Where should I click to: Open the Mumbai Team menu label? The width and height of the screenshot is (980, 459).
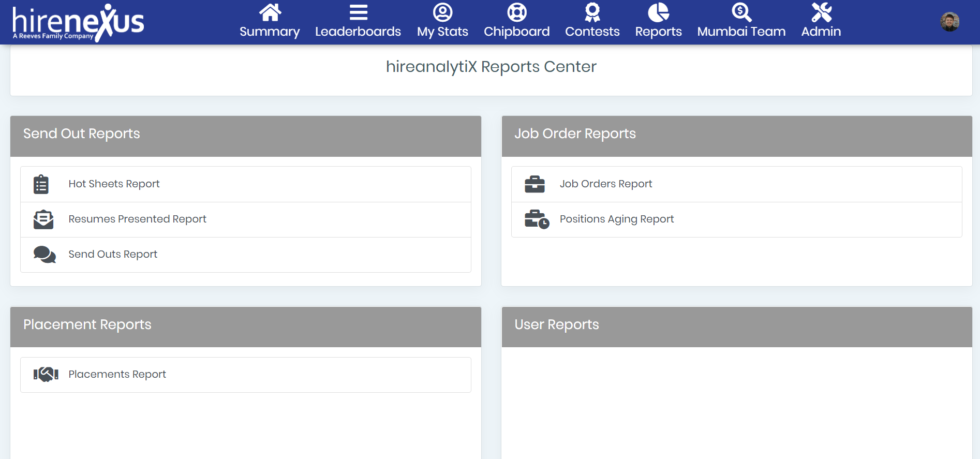point(741,32)
